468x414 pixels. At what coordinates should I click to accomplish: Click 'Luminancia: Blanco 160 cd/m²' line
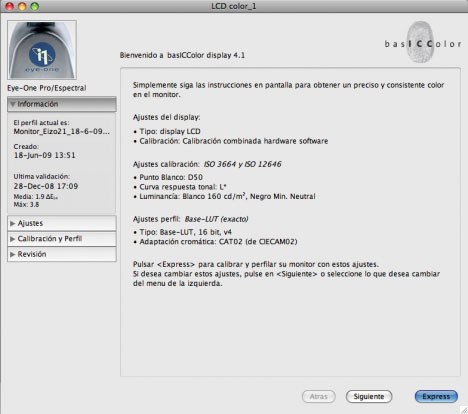224,196
